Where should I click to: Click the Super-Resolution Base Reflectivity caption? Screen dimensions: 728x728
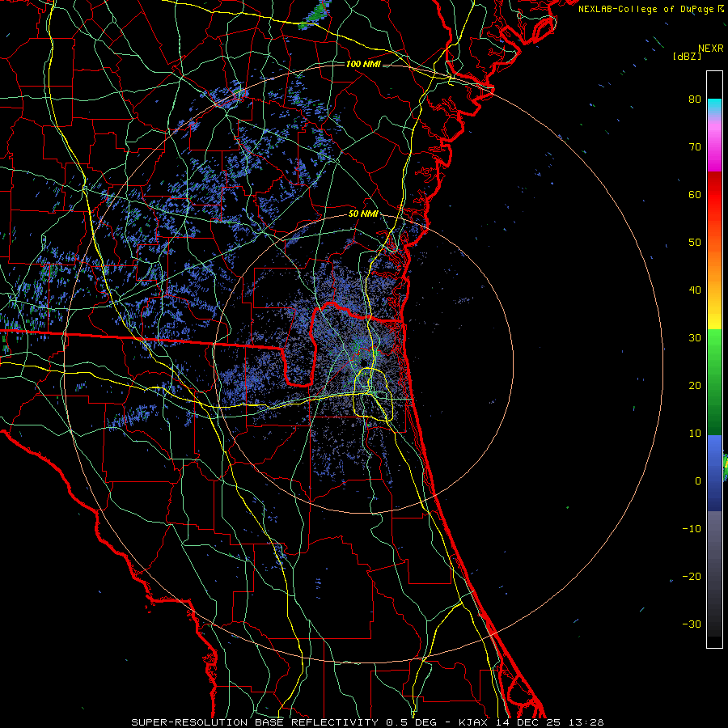coord(367,722)
